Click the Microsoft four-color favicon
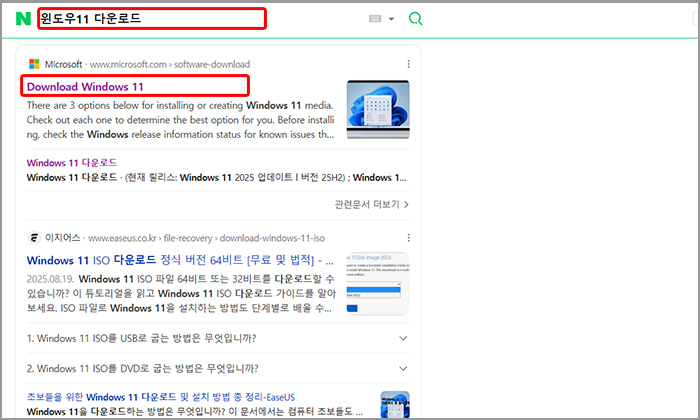The width and height of the screenshot is (700, 420). (34, 64)
